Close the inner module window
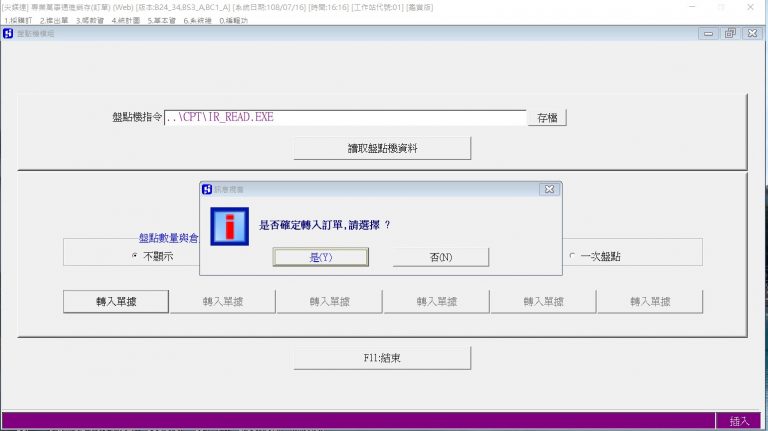 (752, 33)
